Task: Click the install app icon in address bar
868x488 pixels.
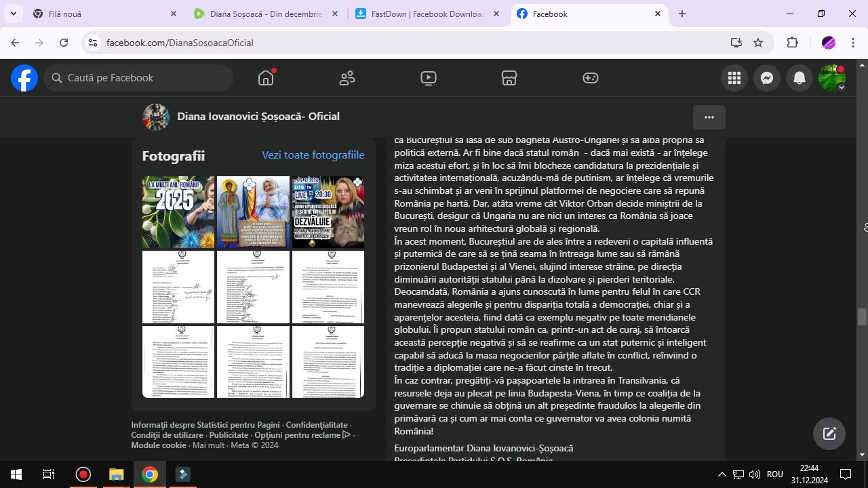Action: (x=736, y=43)
